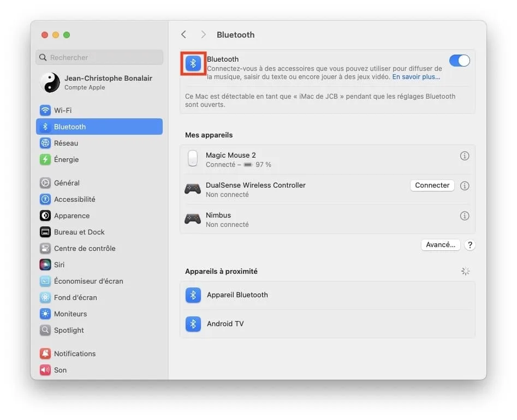Select Siri label in the sidebar
Screen dimensions: 517x420
(x=59, y=265)
